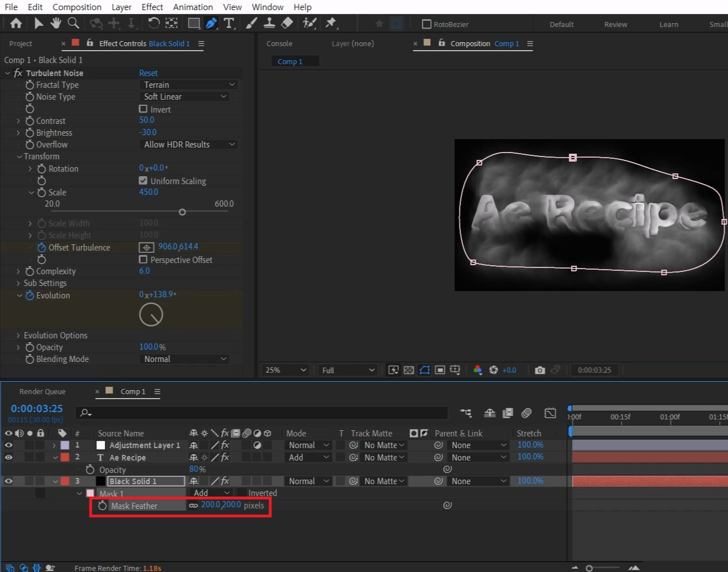The image size is (728, 572).
Task: Toggle the RotoBezier checkbox
Action: 427,24
